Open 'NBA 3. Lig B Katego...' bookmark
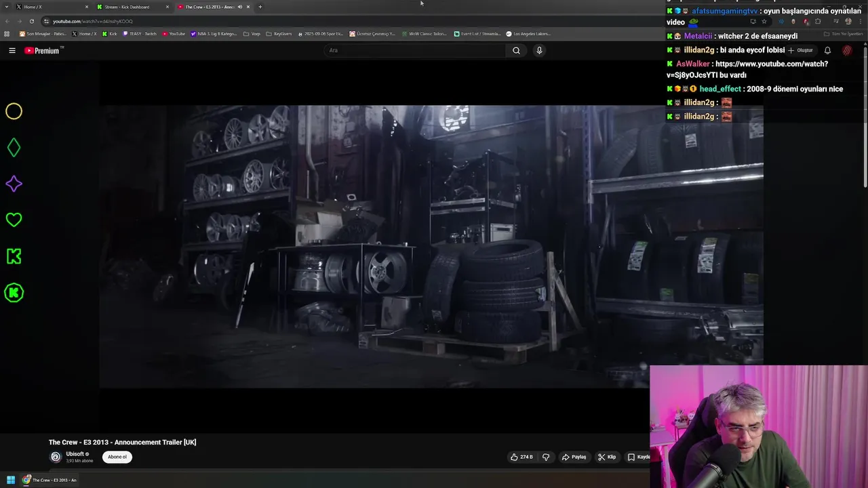This screenshot has width=868, height=488. [214, 34]
